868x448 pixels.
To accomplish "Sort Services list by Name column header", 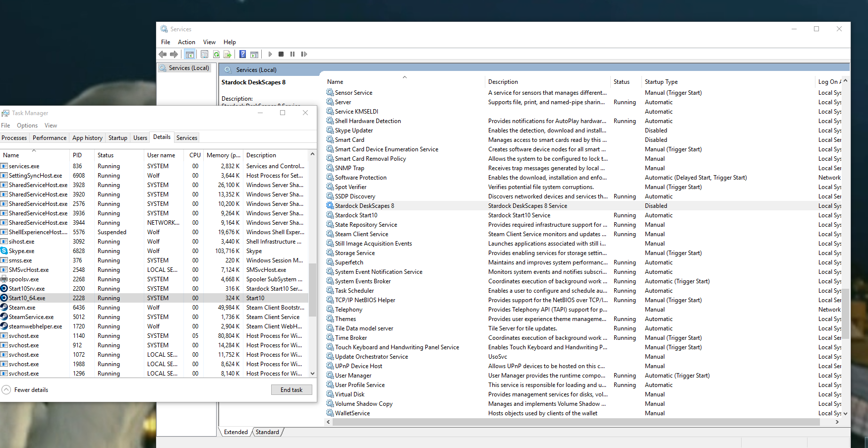I will tap(405, 82).
